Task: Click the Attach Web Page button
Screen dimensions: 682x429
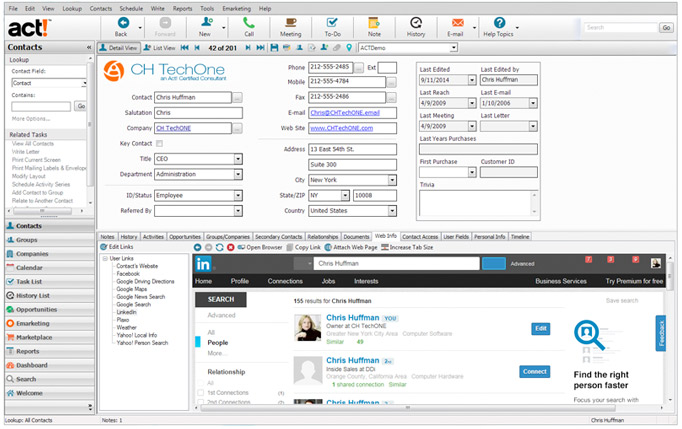Action: [x=351, y=248]
